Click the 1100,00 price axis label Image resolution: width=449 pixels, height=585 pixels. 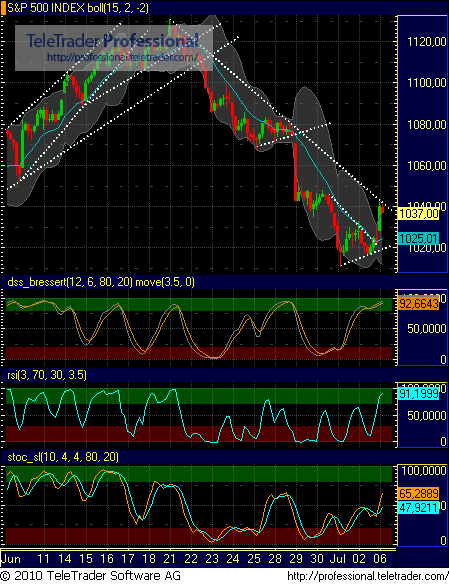(427, 83)
